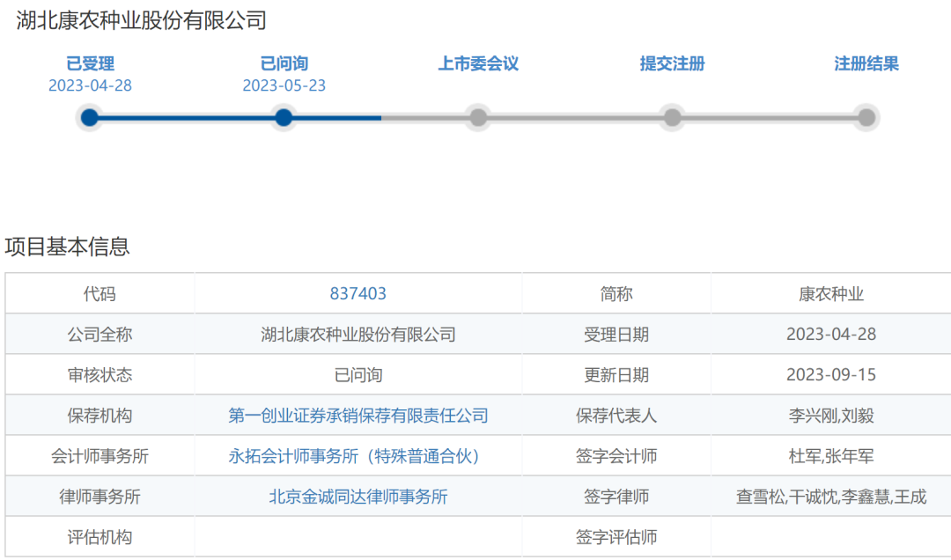Click the 审核状态 label cell
This screenshot has width=951, height=560.
pos(100,375)
